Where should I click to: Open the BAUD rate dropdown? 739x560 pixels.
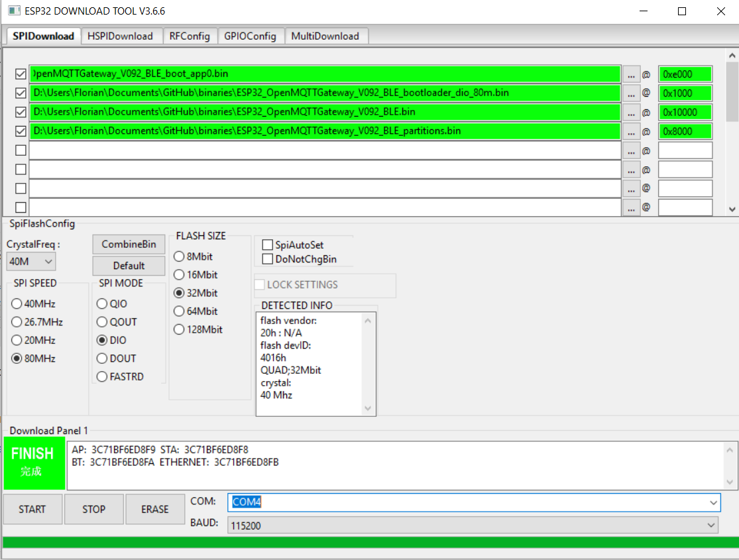(710, 525)
